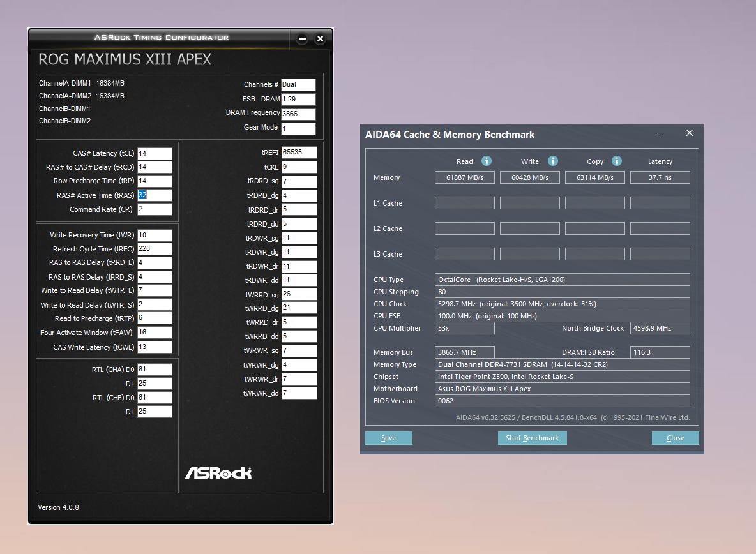Click the tRRD_L value field
Viewport: 756px width, 554px height.
point(155,262)
